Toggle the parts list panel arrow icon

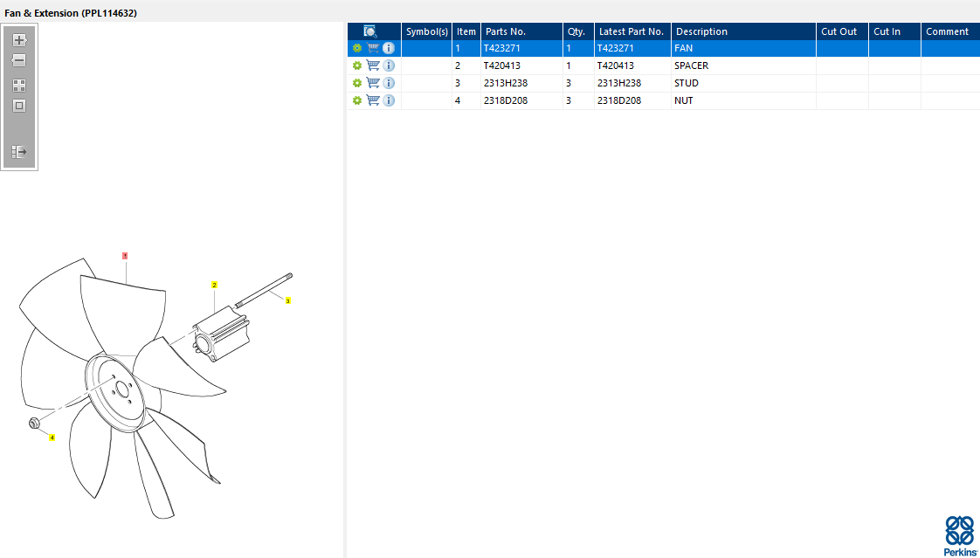pyautogui.click(x=19, y=152)
